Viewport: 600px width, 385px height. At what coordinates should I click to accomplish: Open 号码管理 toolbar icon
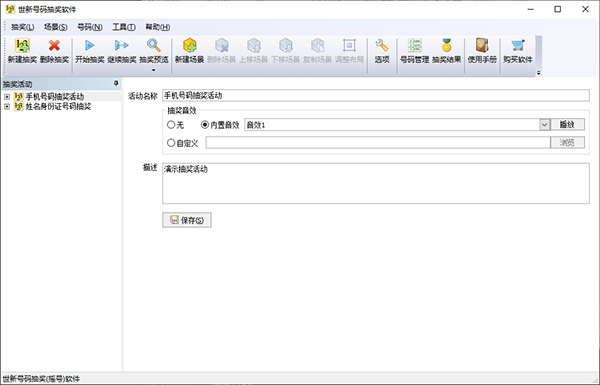tap(414, 46)
